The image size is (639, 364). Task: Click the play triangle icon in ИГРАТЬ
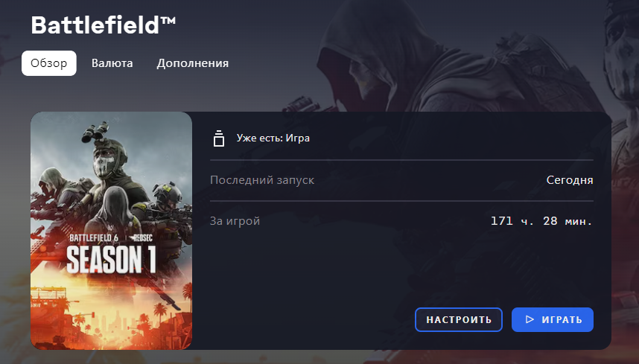click(x=530, y=319)
